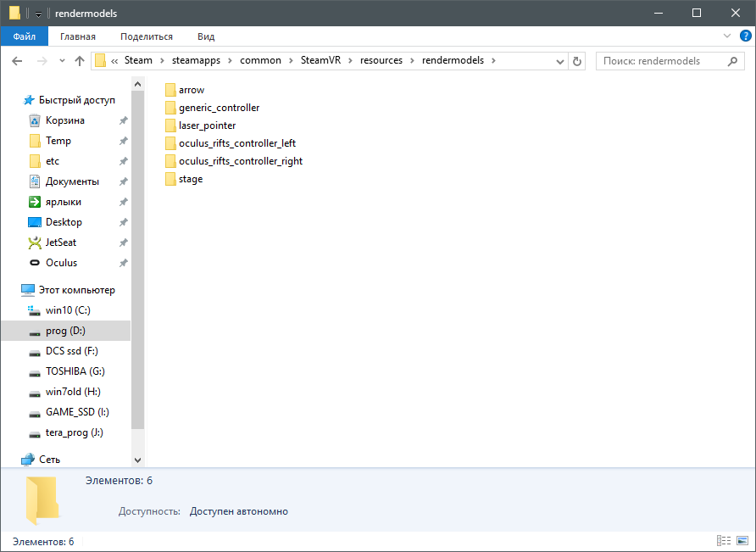Screen dimensions: 756x552
Task: Open the Help question mark icon
Action: pyautogui.click(x=746, y=36)
